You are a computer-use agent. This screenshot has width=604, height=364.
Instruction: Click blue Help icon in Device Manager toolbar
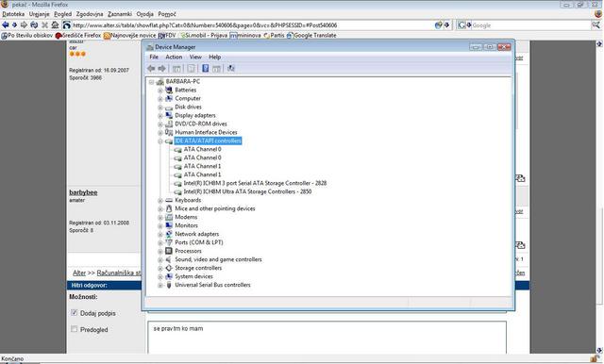coord(206,69)
